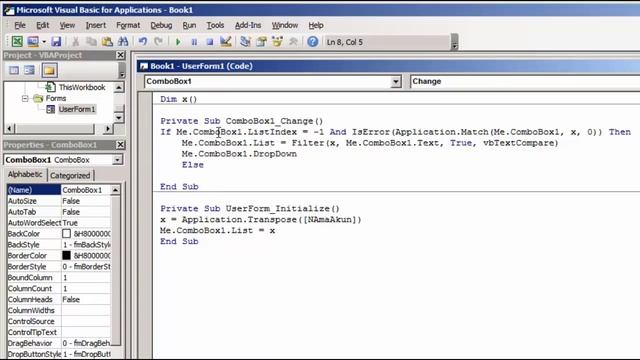
Task: Close the Properties - ComboBox1 panel
Action: 120,144
